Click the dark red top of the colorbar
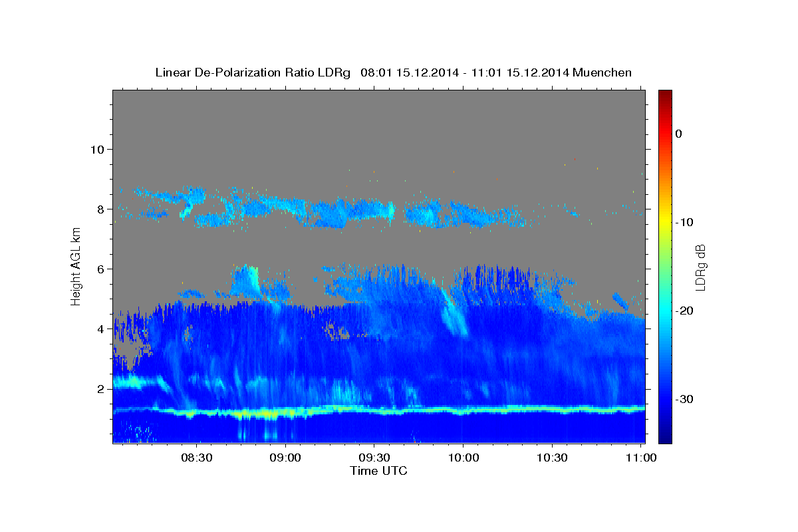This screenshot has width=798, height=532. [665, 94]
